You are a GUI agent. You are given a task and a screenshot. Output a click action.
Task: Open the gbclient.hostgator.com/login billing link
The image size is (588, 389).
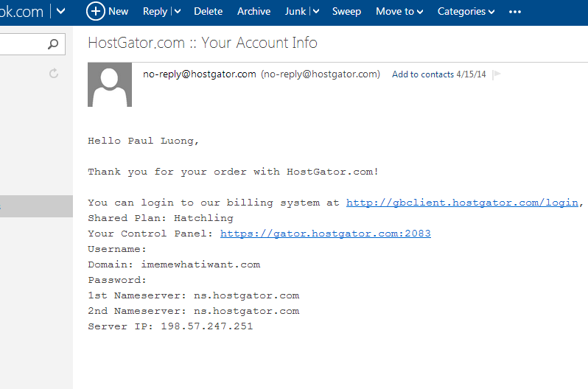tap(463, 203)
